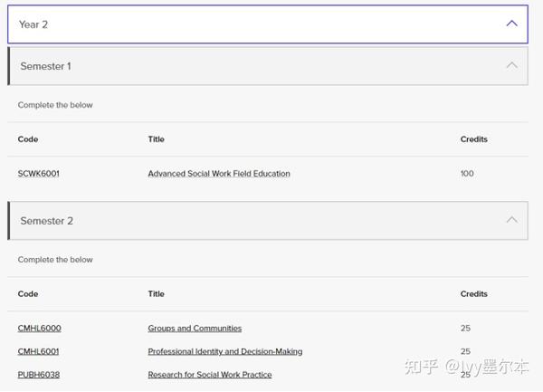Open Professional Identity and Decision-Making link
The height and width of the screenshot is (392, 543).
(225, 351)
